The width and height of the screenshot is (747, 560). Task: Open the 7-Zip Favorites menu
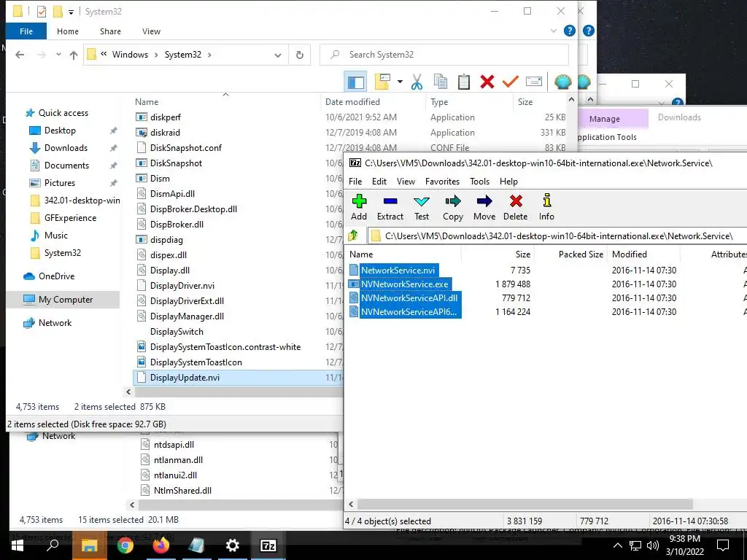click(x=442, y=182)
